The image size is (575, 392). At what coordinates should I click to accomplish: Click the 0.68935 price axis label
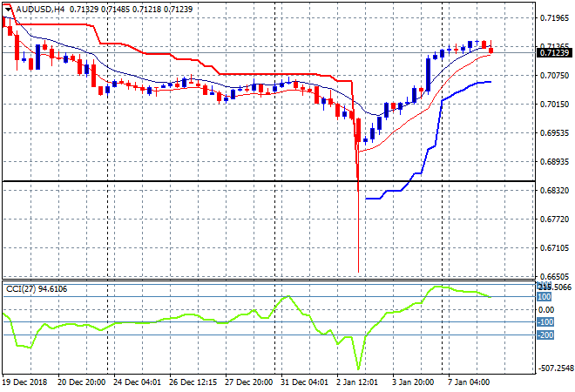pos(554,162)
